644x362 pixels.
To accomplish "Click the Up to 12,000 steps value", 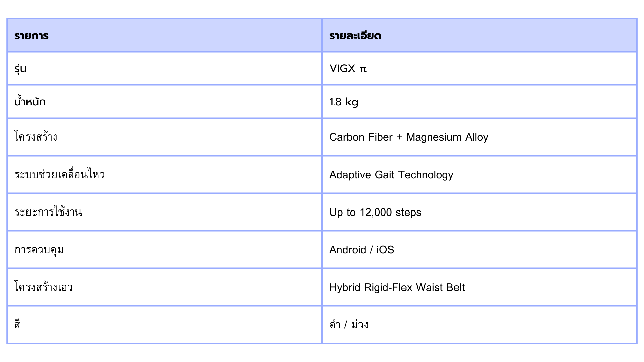I will (375, 212).
